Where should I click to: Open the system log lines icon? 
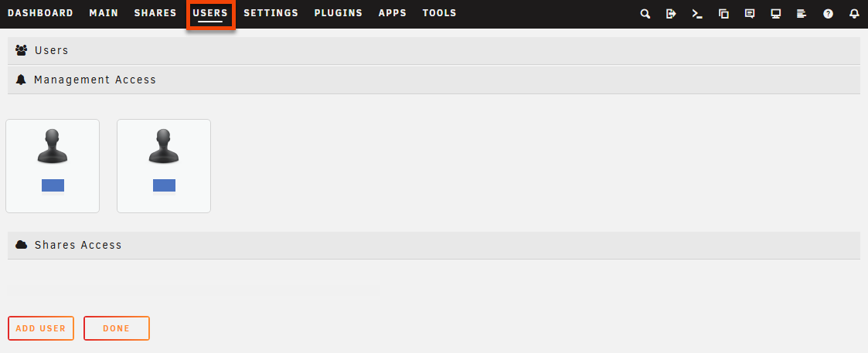[x=802, y=14]
